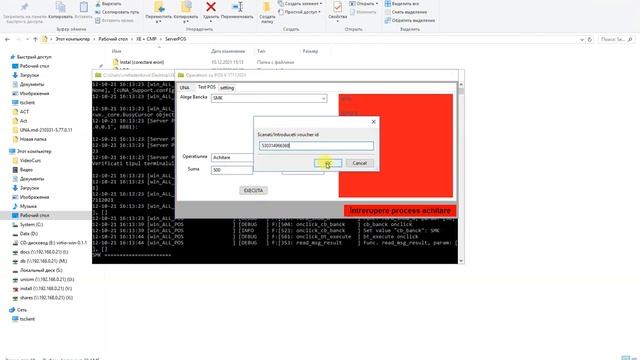The image size is (640, 360).
Task: Click the EXECUTA button
Action: click(x=253, y=191)
